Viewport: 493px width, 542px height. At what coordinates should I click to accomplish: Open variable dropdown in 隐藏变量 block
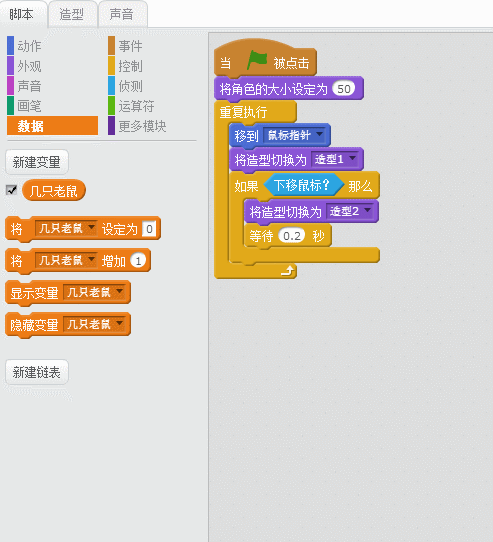pos(94,324)
